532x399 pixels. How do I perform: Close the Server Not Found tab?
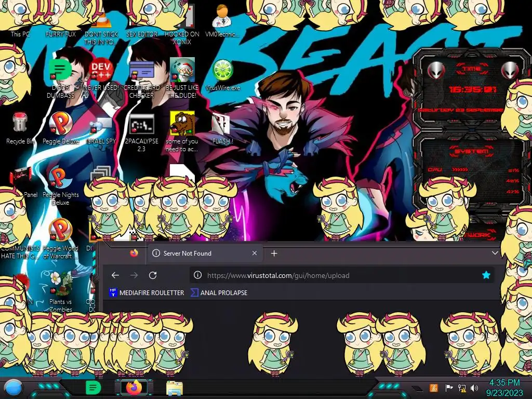(255, 253)
